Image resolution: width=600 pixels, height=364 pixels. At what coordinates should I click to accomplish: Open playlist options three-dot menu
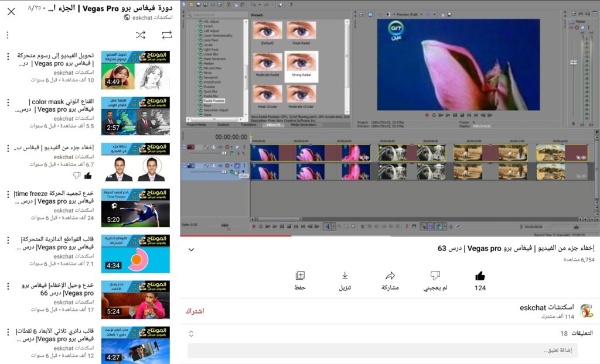click(x=8, y=35)
